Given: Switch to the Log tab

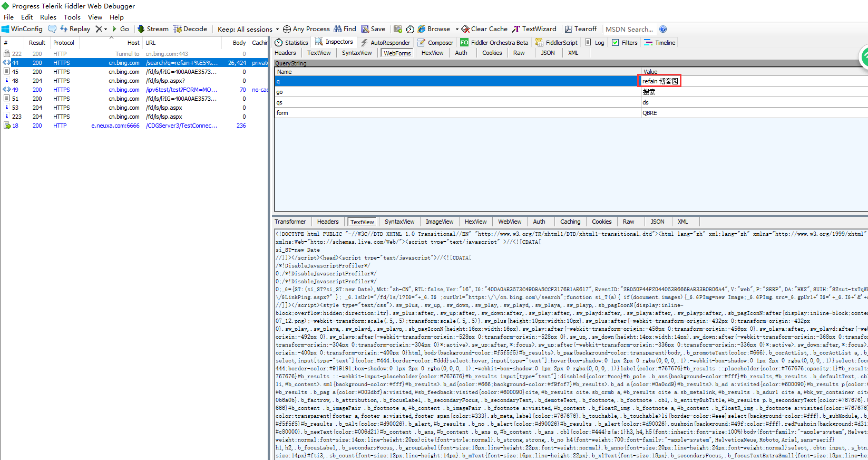Looking at the screenshot, I should (x=594, y=42).
